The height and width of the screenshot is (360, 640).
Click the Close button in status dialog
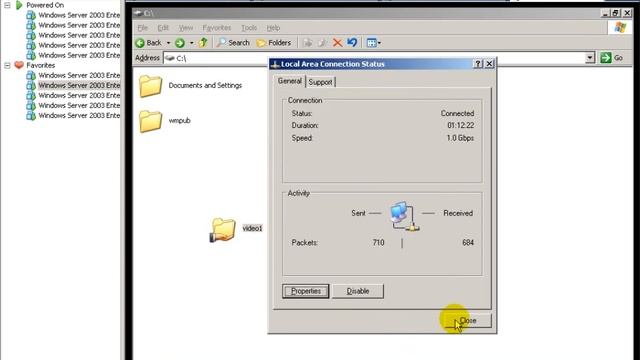click(468, 321)
